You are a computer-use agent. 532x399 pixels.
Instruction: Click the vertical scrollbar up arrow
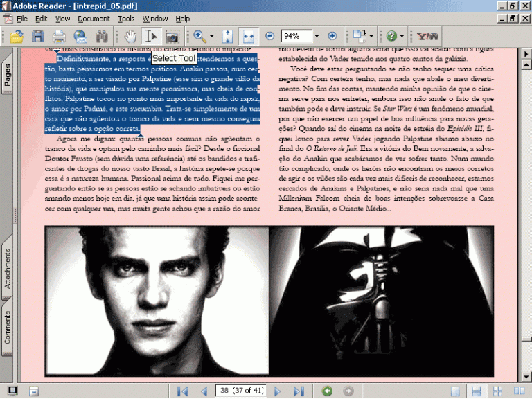pyautogui.click(x=526, y=64)
